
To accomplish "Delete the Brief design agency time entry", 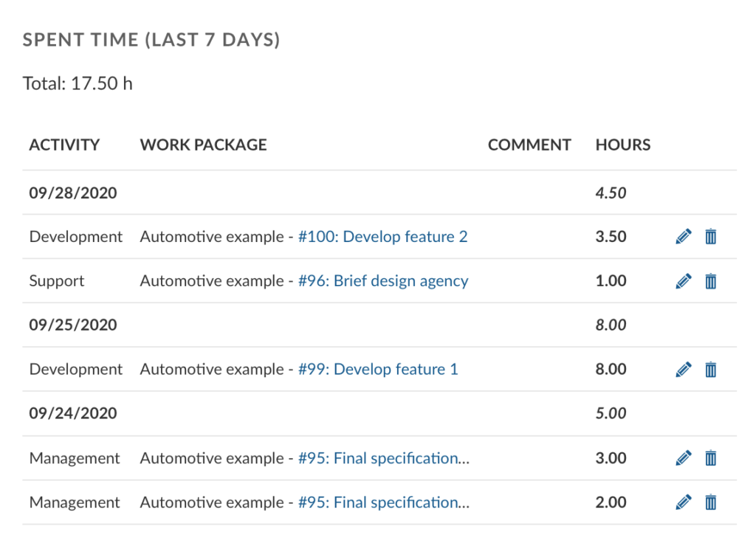I will point(710,281).
